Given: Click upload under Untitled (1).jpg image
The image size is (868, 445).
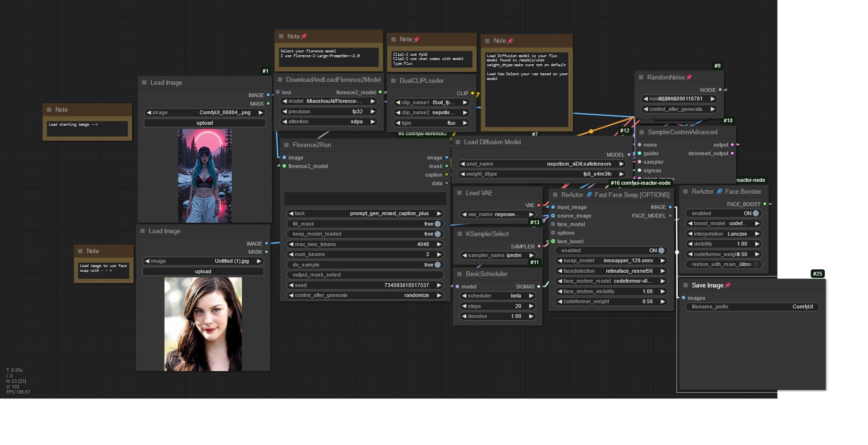Looking at the screenshot, I should (x=203, y=272).
